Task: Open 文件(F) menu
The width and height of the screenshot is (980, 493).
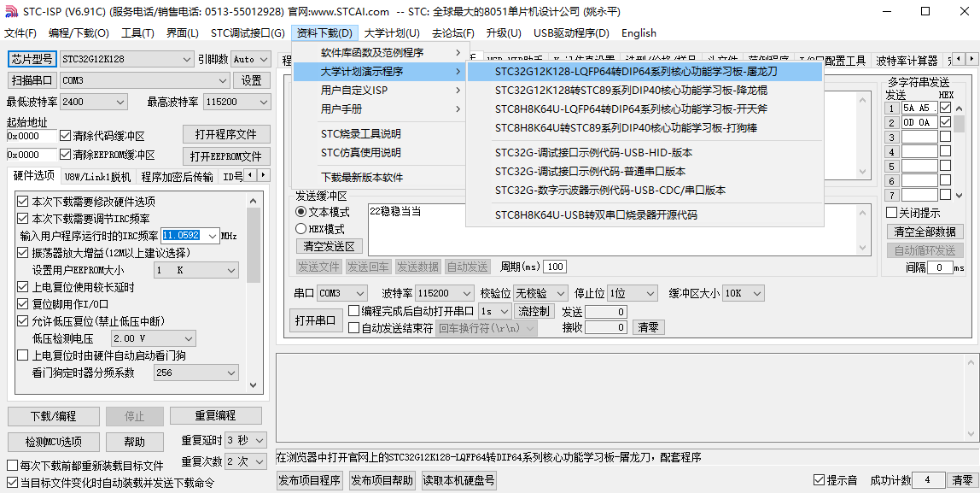Action: 20,33
